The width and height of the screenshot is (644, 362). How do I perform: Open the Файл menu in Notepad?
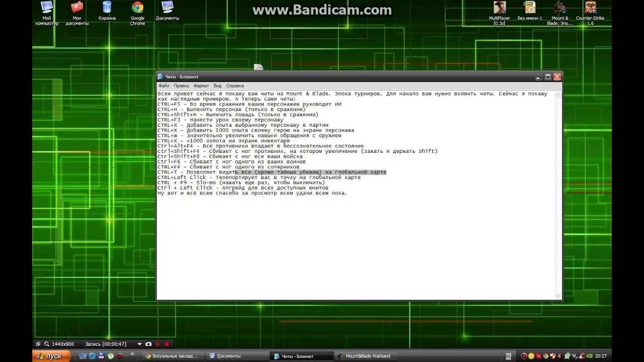click(x=164, y=86)
